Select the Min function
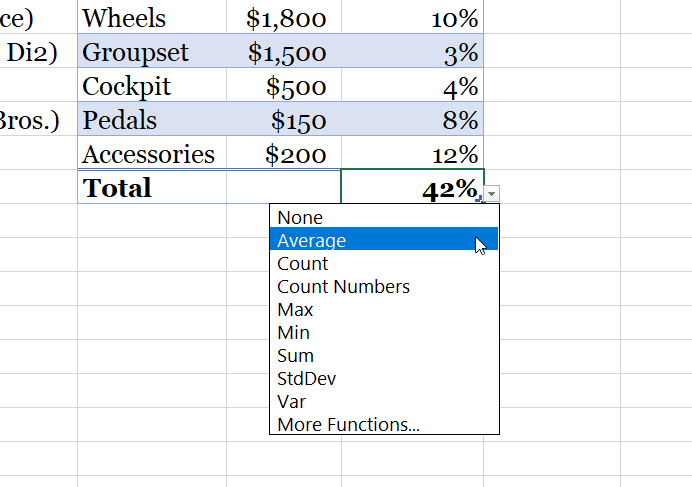This screenshot has width=692, height=487. (384, 332)
